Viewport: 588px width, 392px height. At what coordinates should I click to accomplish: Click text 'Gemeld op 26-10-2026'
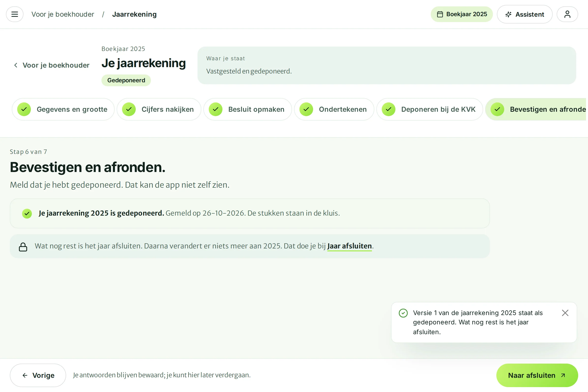[205, 213]
